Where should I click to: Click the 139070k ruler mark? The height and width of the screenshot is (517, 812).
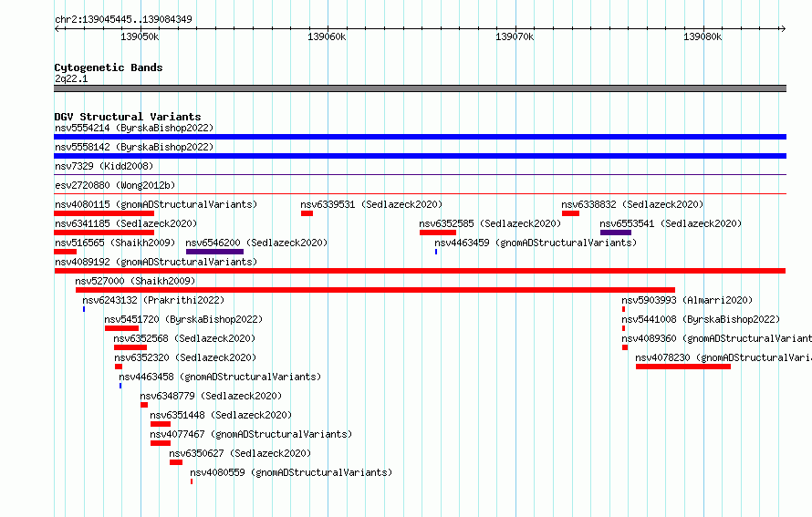pos(515,36)
